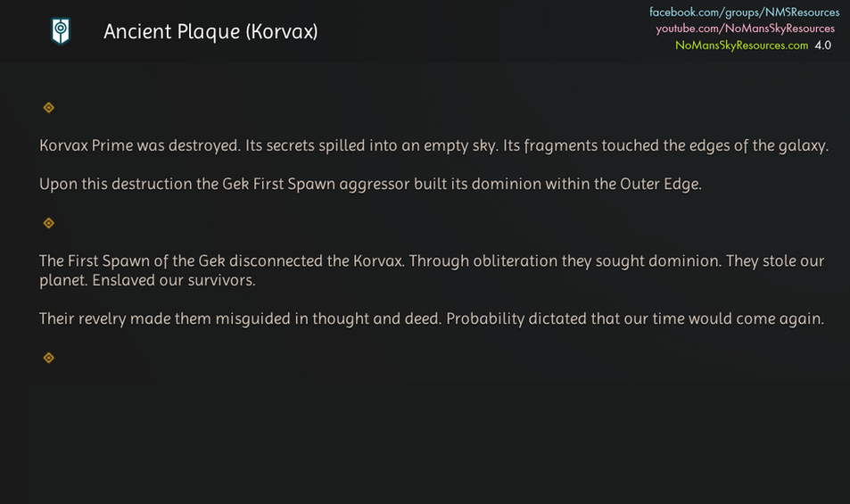Click the last orange diamond marker
The width and height of the screenshot is (850, 504).
pos(49,358)
